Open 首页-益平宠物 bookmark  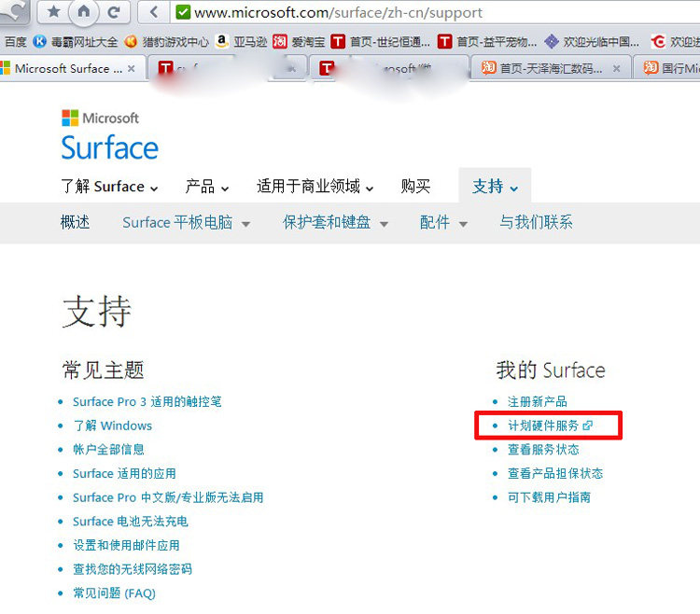(487, 42)
